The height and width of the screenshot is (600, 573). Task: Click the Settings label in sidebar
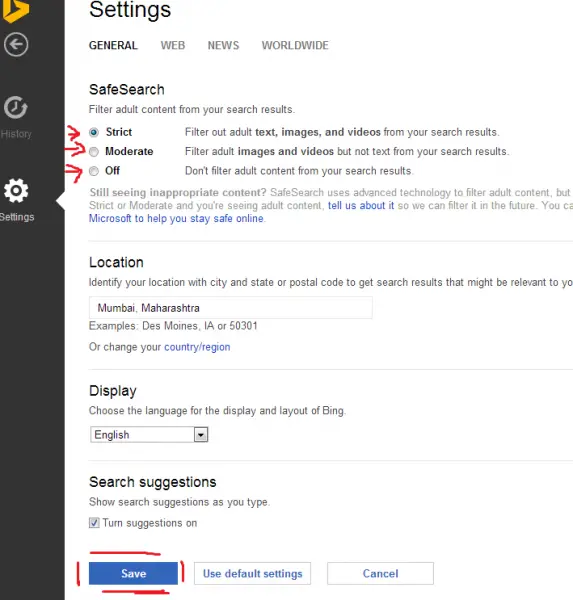tap(17, 217)
